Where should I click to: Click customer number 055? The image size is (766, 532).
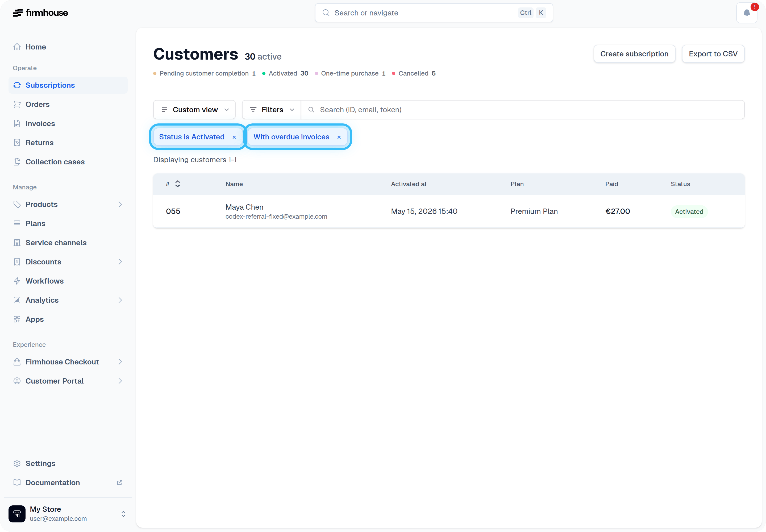173,211
